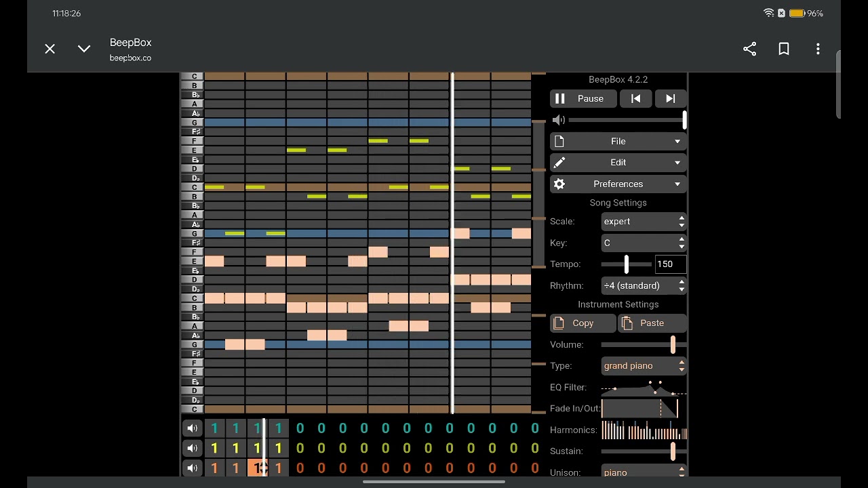Click the top C key on the piano
Screen dimensions: 868x488
coord(192,77)
